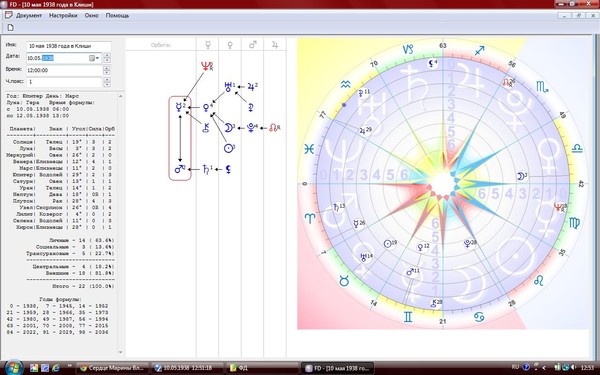Click the Moon symbol on the chart wheel
This screenshot has width=600, height=375.
point(521,176)
